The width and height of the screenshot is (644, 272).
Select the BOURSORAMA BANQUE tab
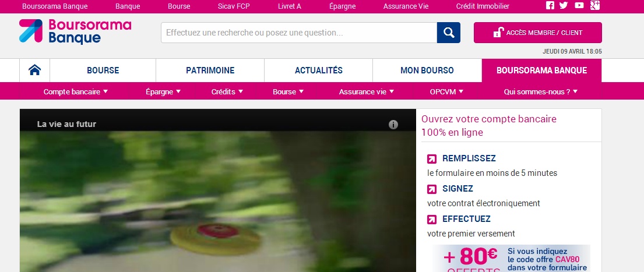[x=542, y=70]
